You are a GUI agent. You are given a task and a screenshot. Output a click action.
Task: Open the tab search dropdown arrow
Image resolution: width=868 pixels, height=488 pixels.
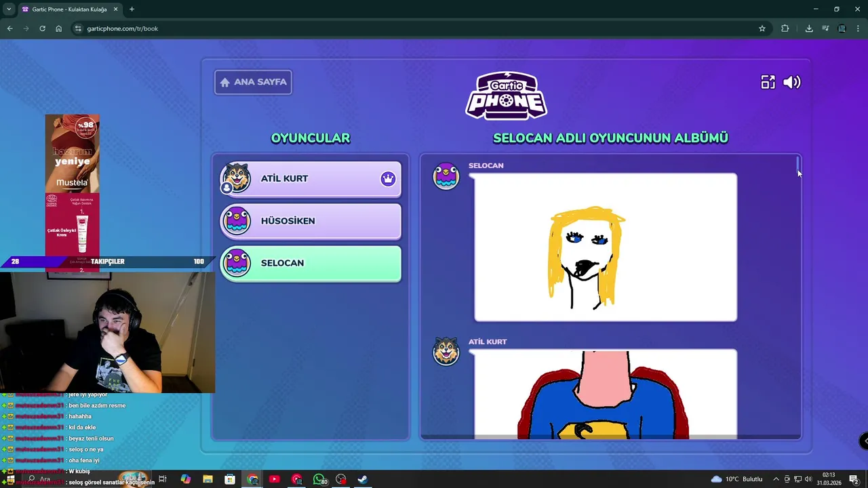pyautogui.click(x=9, y=9)
